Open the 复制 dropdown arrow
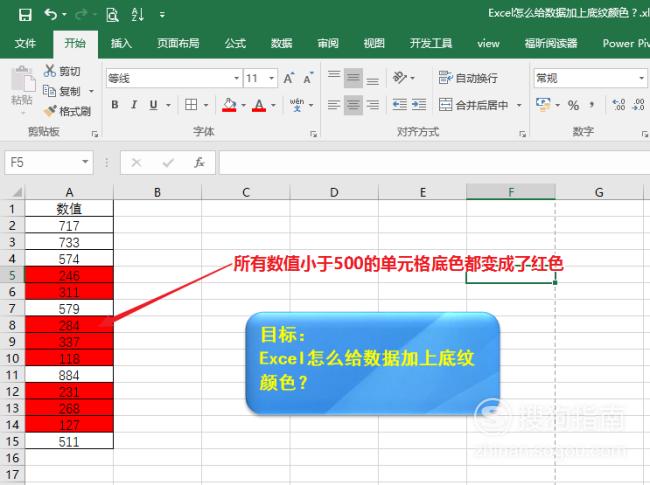The height and width of the screenshot is (485, 650). 92,91
